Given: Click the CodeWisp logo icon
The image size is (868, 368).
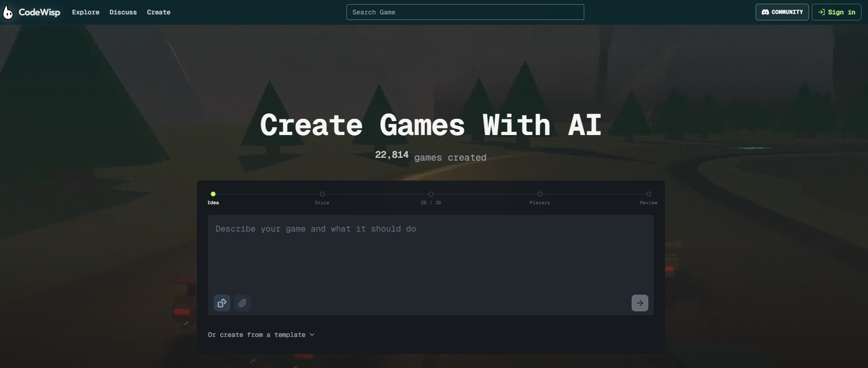Looking at the screenshot, I should click(x=8, y=12).
